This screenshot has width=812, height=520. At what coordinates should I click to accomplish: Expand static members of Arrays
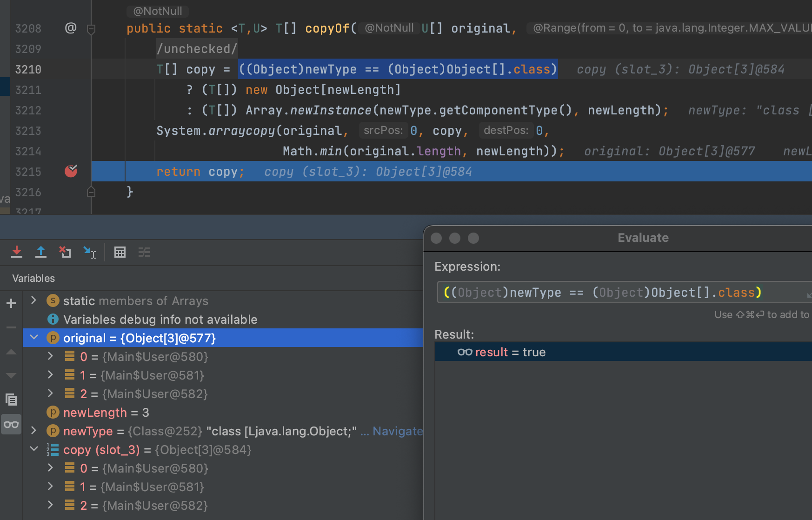(x=33, y=300)
